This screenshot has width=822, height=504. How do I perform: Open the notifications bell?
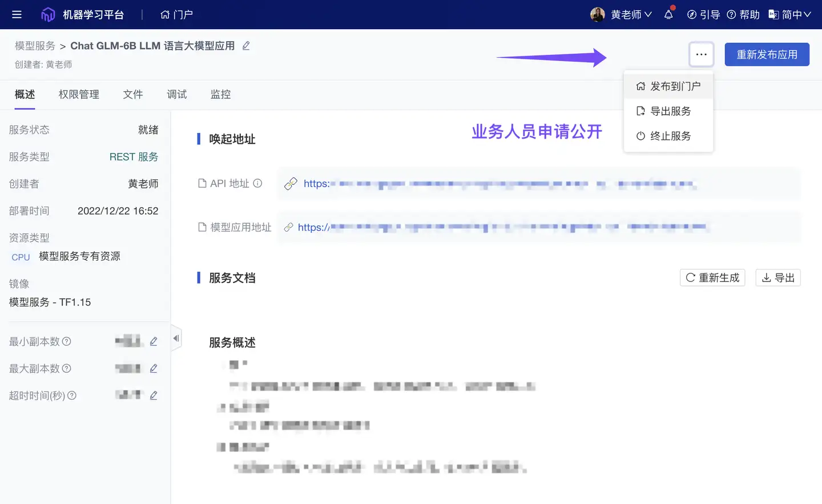[668, 14]
